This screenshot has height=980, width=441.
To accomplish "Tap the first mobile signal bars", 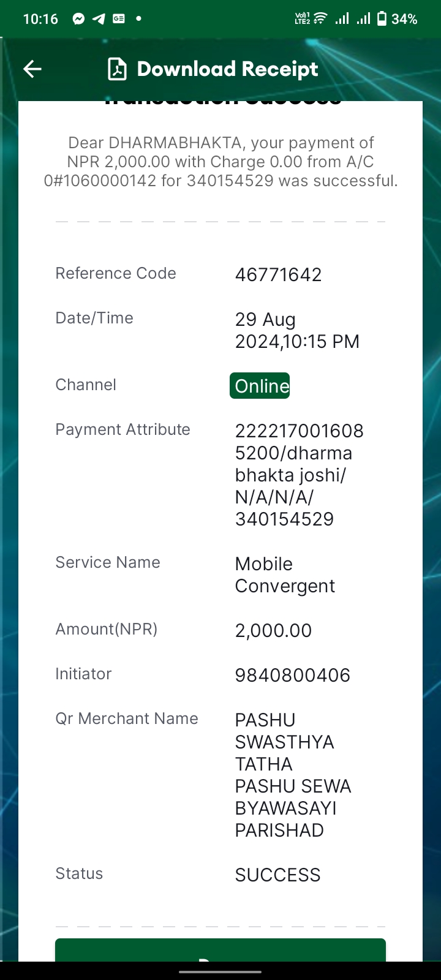I will point(342,19).
